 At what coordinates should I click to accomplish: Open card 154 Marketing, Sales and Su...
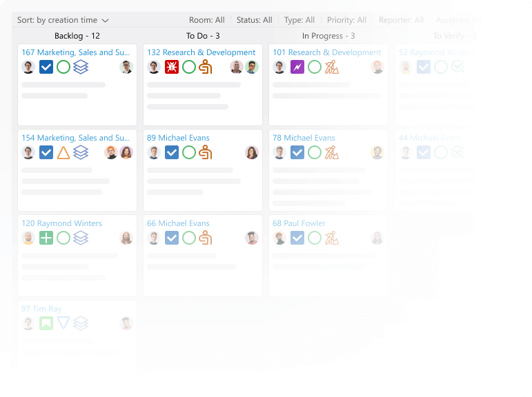click(76, 138)
